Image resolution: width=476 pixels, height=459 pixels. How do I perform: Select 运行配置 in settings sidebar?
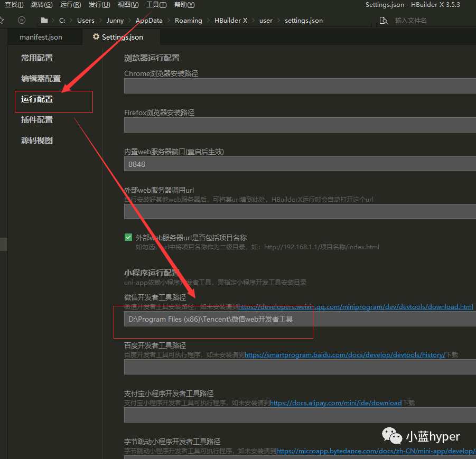[37, 99]
